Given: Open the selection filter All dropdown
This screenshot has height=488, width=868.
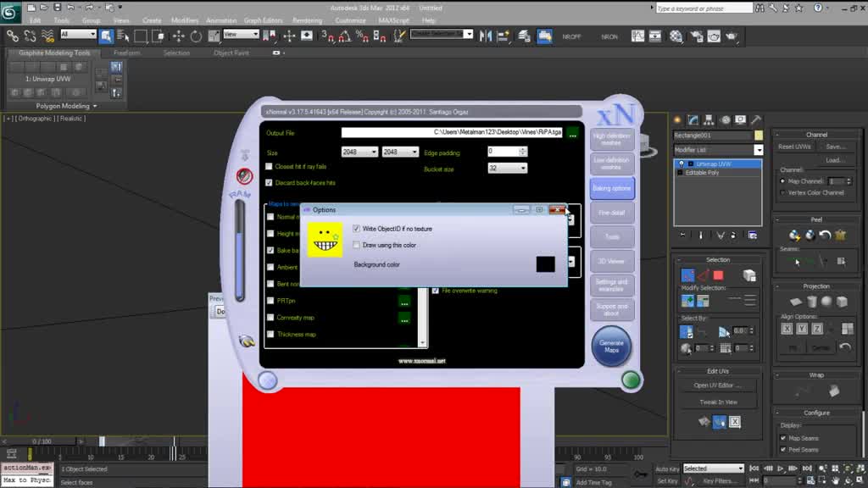Looking at the screenshot, I should pos(78,34).
